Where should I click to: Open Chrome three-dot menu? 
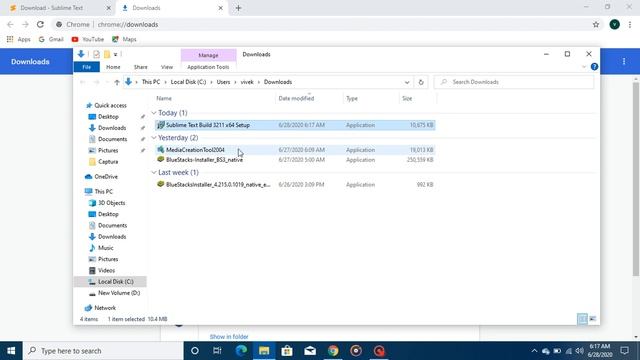point(630,24)
